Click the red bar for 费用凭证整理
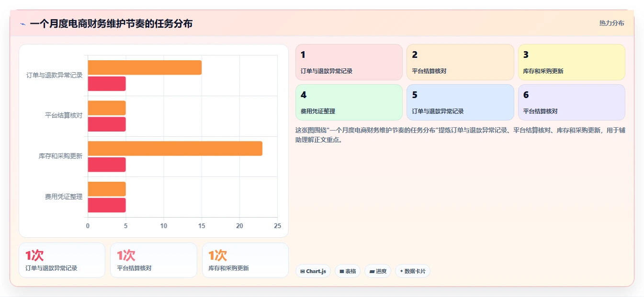Screen dimensions: 644x297 point(107,205)
